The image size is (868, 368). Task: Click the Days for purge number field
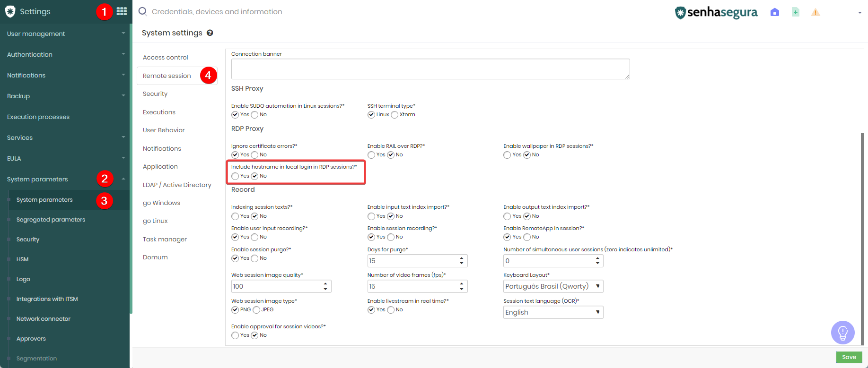(x=417, y=261)
